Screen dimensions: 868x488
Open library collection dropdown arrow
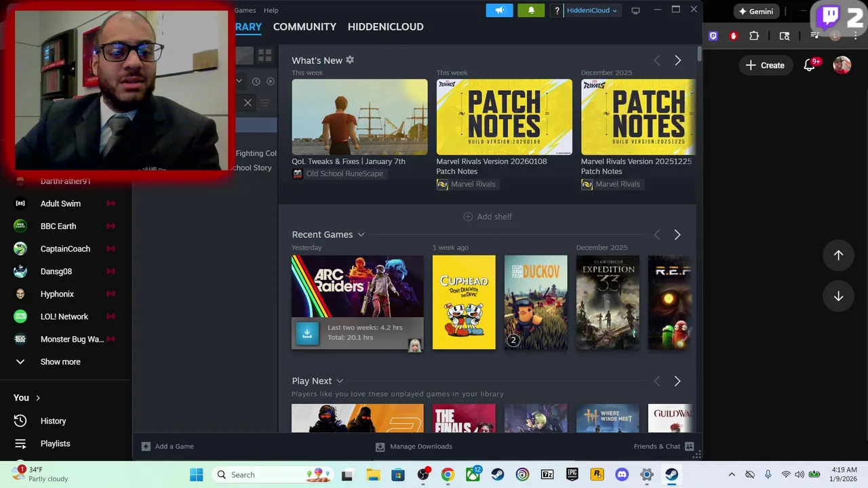point(239,81)
